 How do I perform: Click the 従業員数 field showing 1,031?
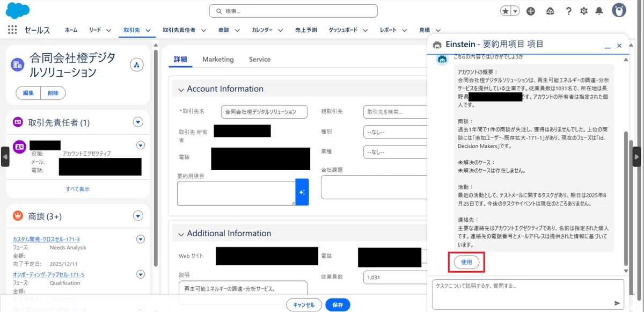click(396, 277)
